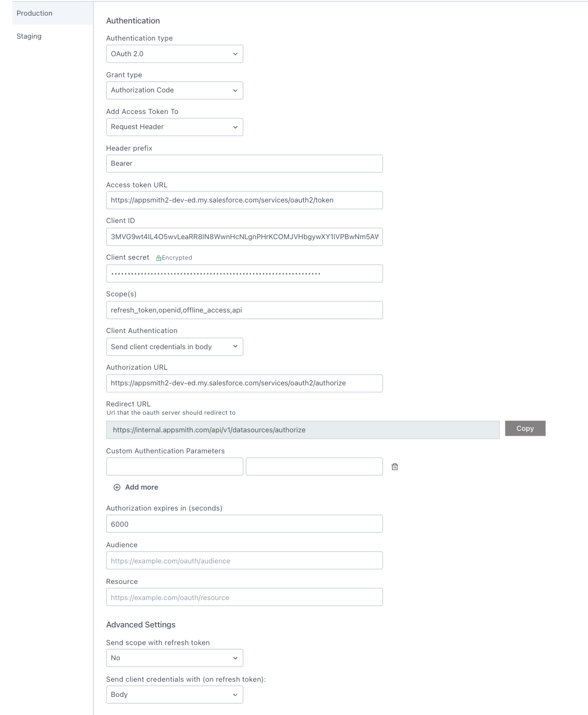Click the trash icon to delete custom parameter

[x=395, y=467]
